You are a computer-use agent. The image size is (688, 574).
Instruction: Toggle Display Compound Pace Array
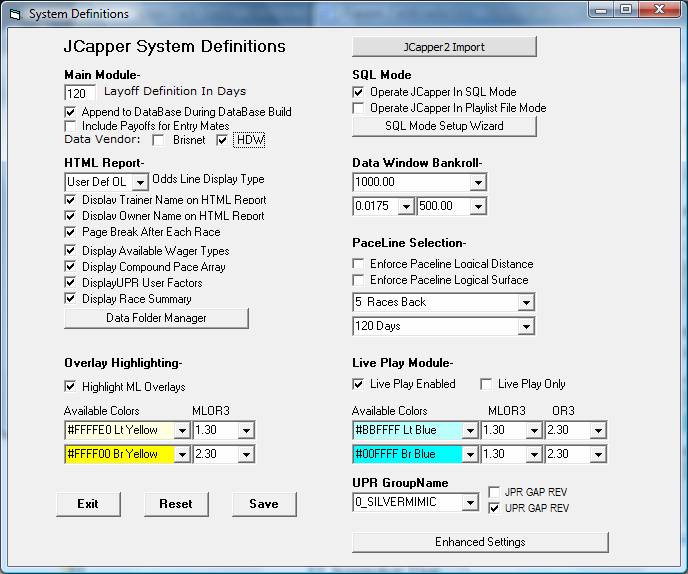[70, 266]
